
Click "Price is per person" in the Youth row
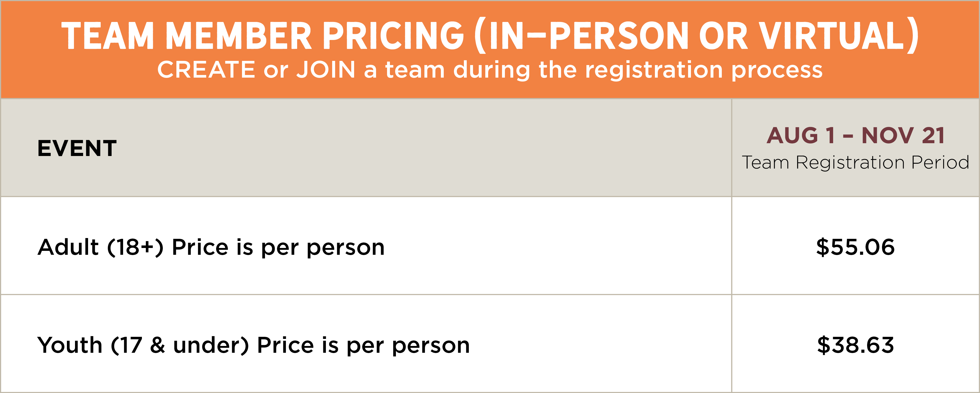click(363, 345)
